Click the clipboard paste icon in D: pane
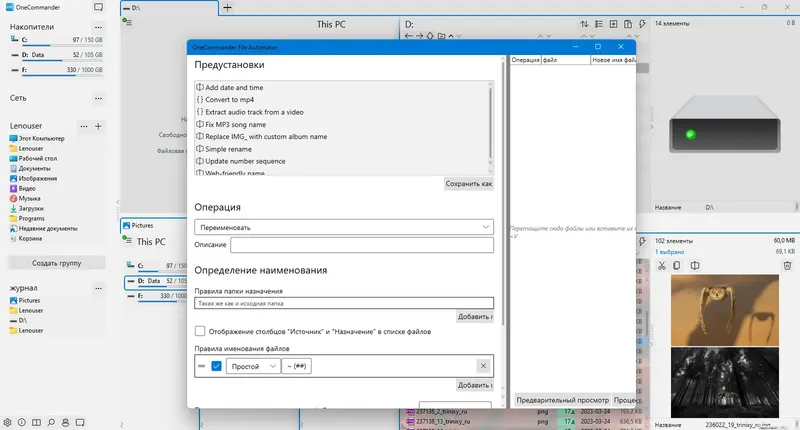Viewport: 800px width, 430px height. pos(628,24)
